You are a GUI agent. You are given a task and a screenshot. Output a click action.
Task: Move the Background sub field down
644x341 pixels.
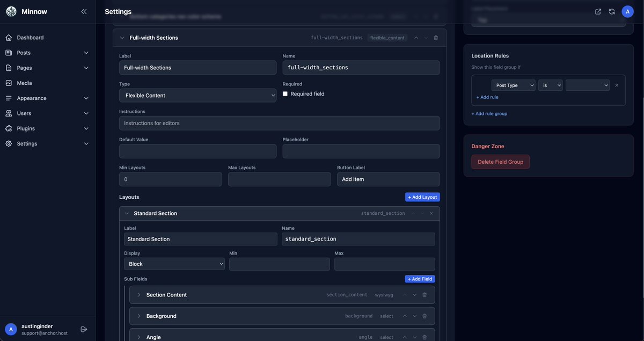coord(415,316)
